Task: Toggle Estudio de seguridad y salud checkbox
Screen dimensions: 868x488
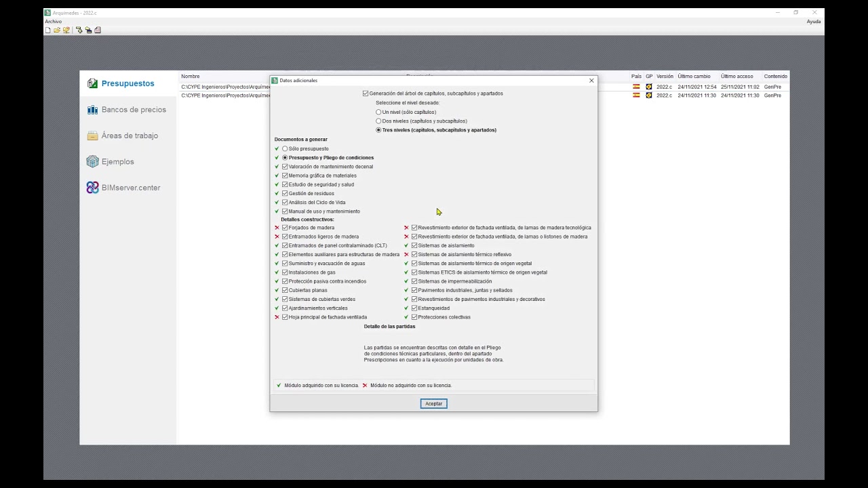Action: point(285,184)
